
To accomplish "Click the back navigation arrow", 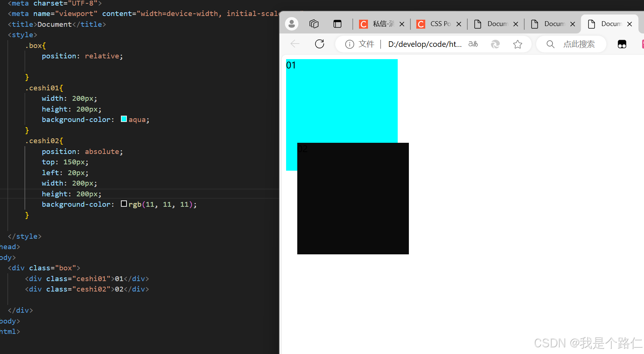I will pyautogui.click(x=295, y=44).
